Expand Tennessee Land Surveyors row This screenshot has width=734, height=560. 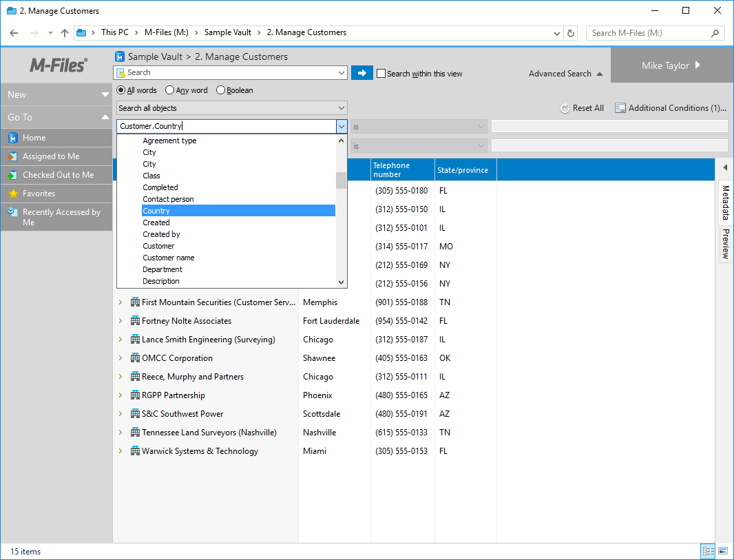pos(120,433)
